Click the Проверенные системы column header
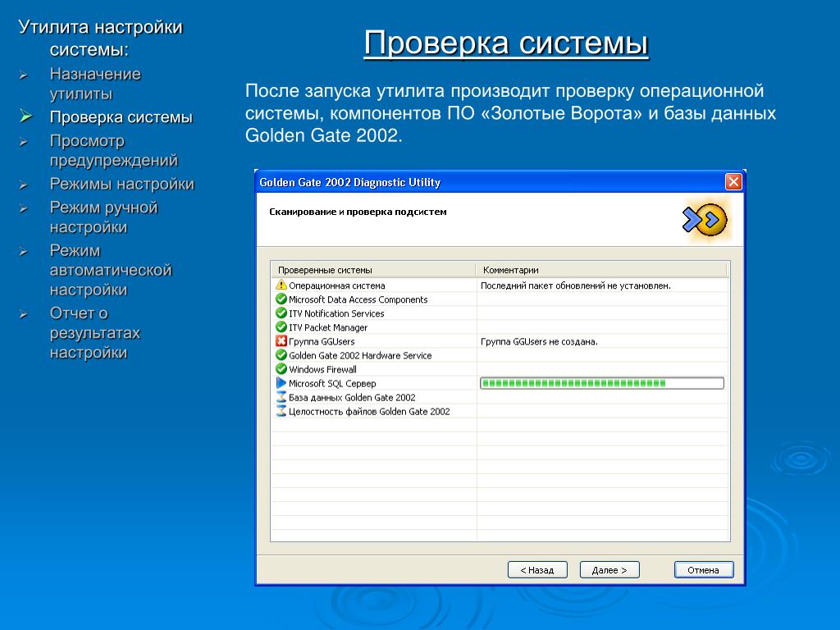Viewport: 840px width, 630px height. (373, 270)
